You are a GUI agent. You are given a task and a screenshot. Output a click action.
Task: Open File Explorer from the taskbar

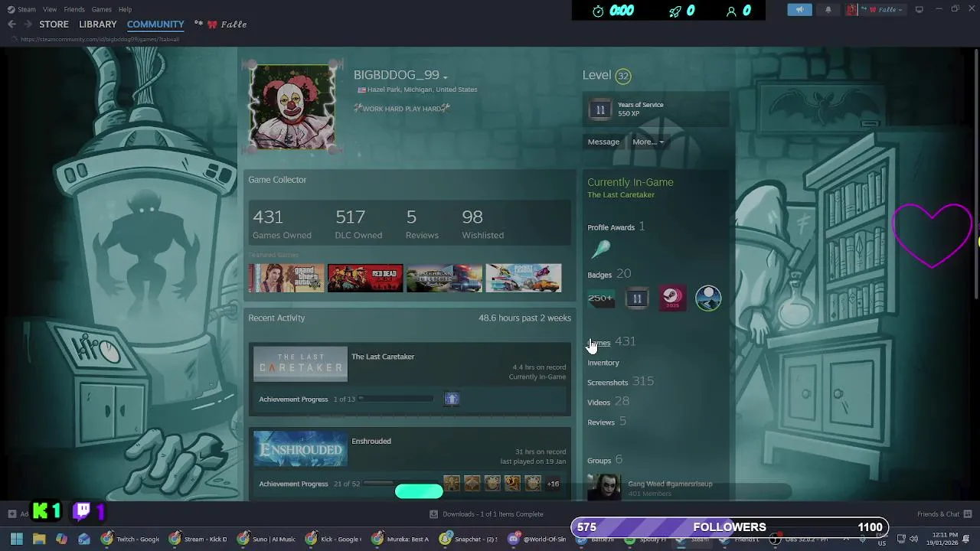click(x=39, y=539)
